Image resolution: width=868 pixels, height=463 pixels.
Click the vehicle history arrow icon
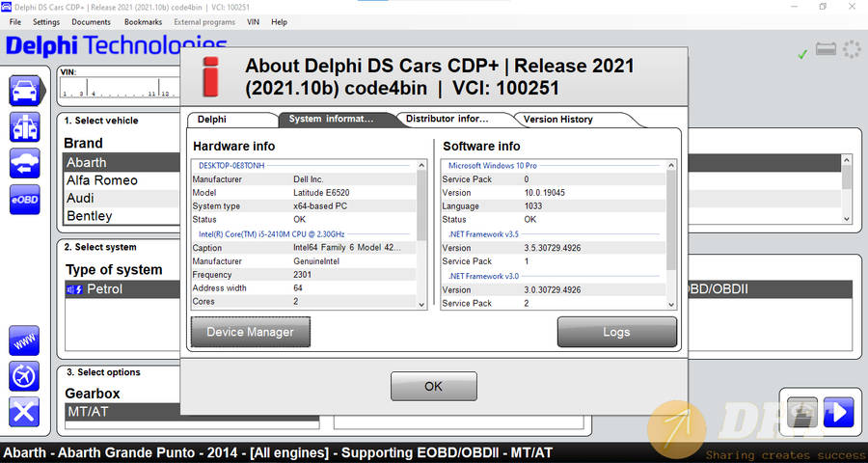tap(24, 163)
